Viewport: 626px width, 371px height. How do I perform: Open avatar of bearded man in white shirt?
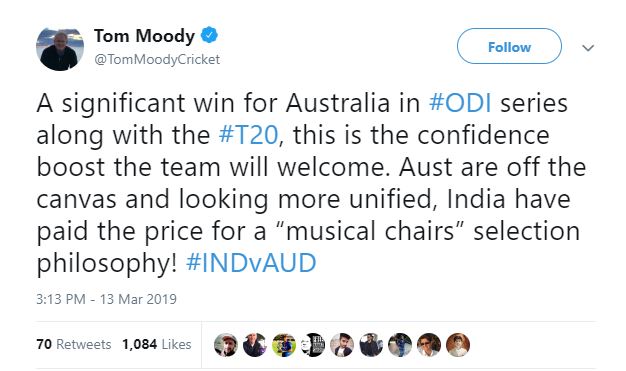click(342, 345)
